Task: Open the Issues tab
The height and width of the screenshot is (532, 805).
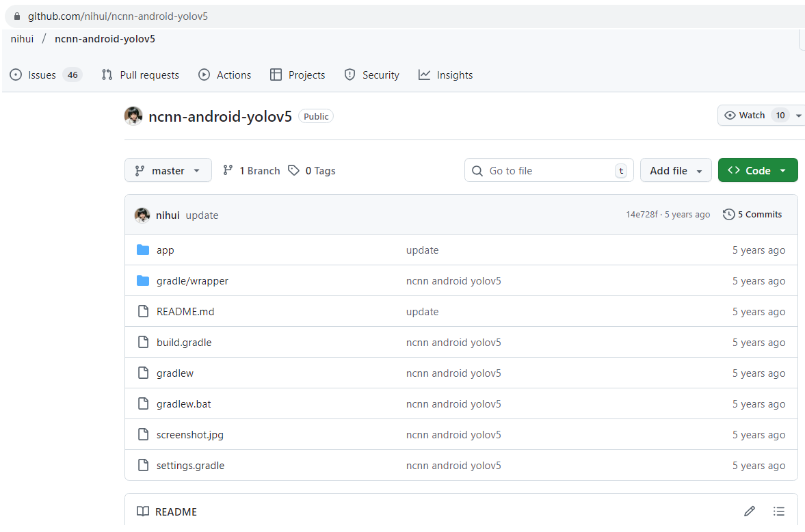Action: pyautogui.click(x=46, y=75)
